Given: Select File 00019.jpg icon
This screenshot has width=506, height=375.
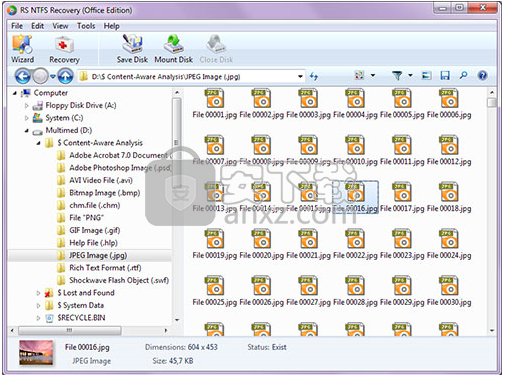Looking at the screenshot, I should [x=214, y=239].
